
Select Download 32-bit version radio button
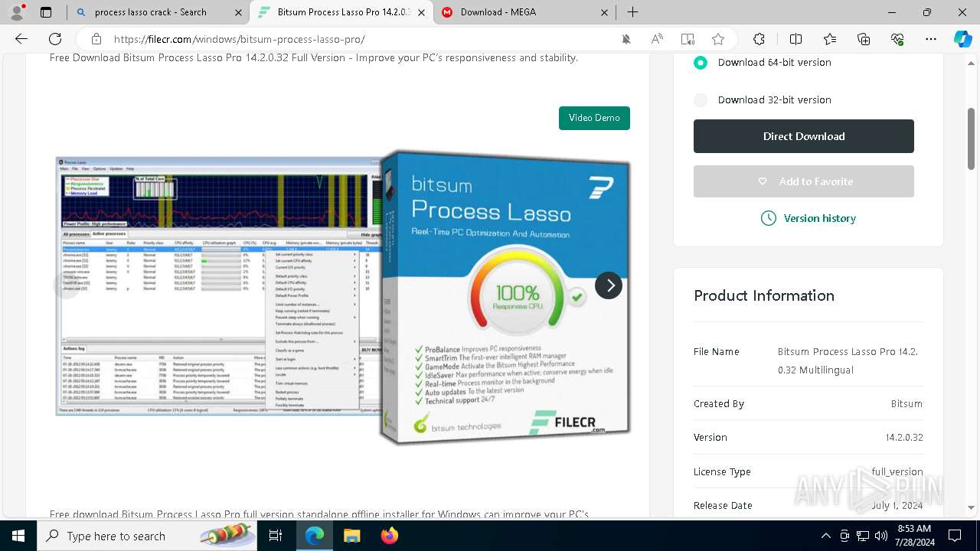point(701,100)
